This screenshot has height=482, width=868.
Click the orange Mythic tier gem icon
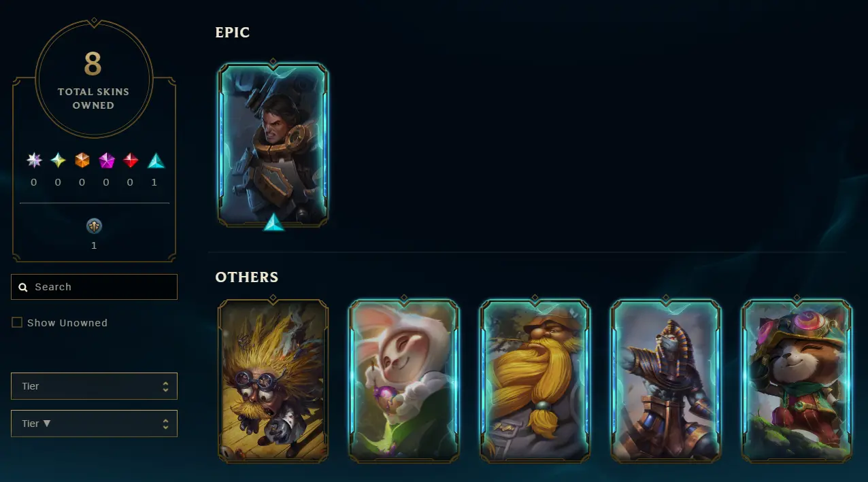coord(82,160)
